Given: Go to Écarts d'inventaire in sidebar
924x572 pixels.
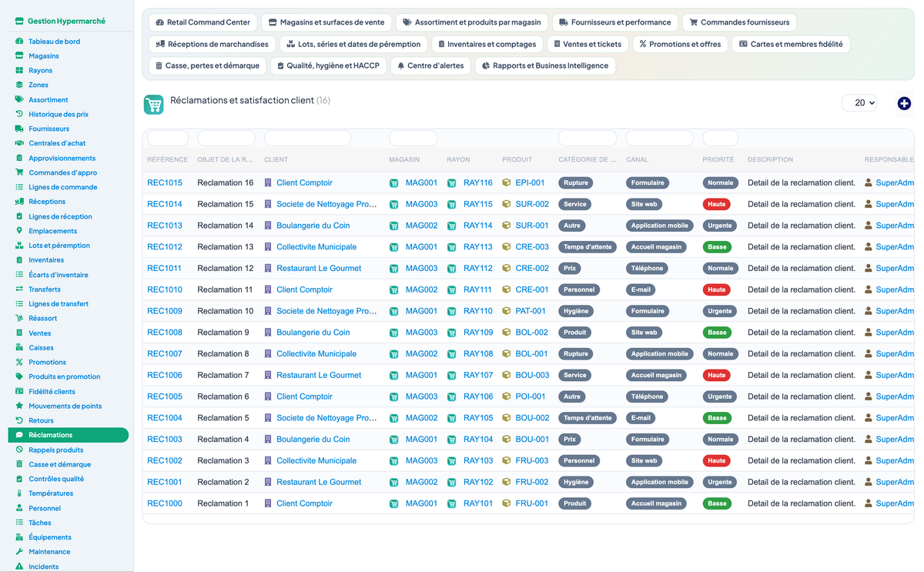Looking at the screenshot, I should pos(59,275).
